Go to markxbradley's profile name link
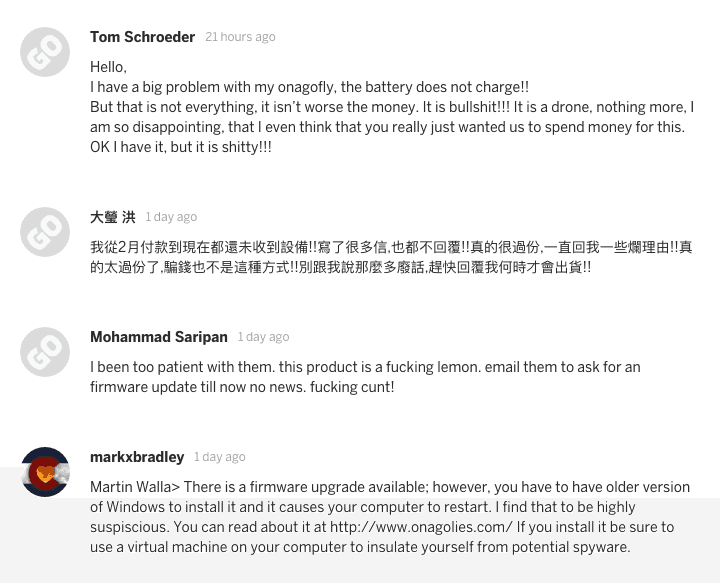The image size is (720, 583). 137,457
